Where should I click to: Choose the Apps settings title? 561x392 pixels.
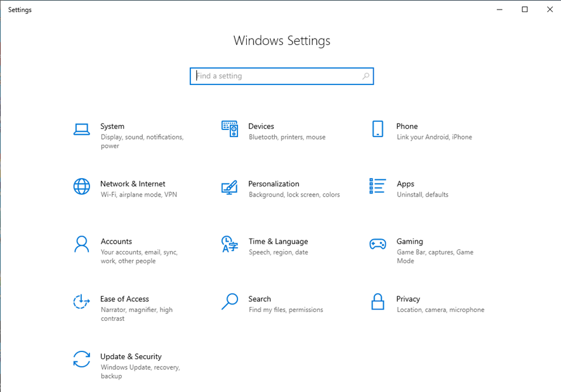[406, 184]
